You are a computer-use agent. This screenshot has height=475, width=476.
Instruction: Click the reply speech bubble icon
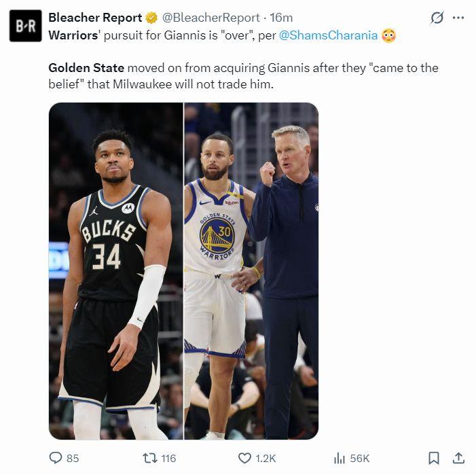click(x=56, y=458)
